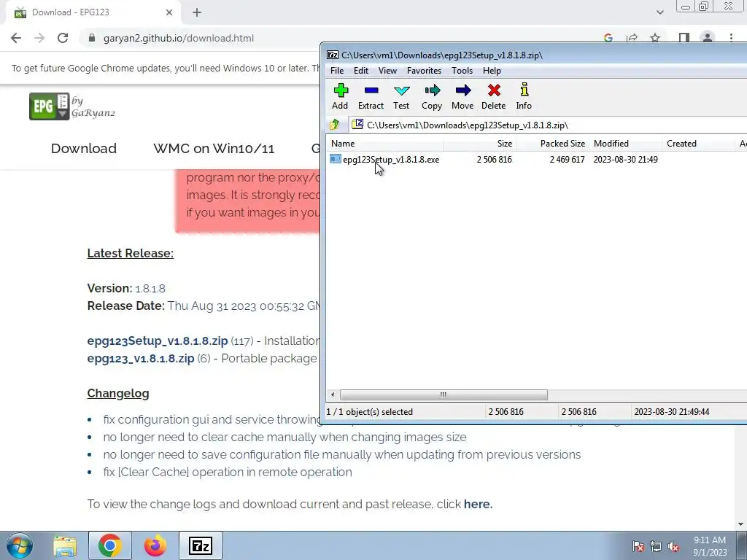
Task: Launch Firefox from the taskbar
Action: (155, 545)
